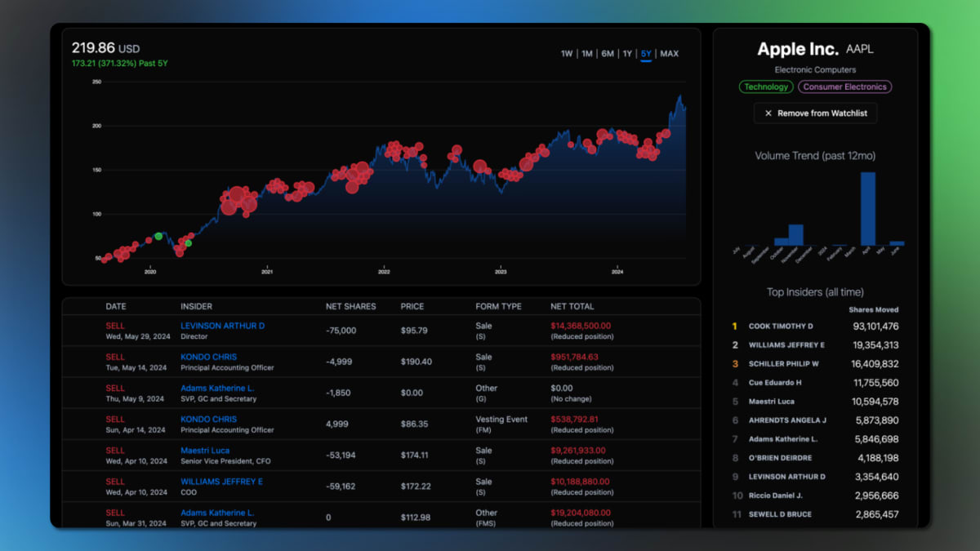This screenshot has height=551, width=980.
Task: Select the 5Y time range
Action: tap(646, 54)
